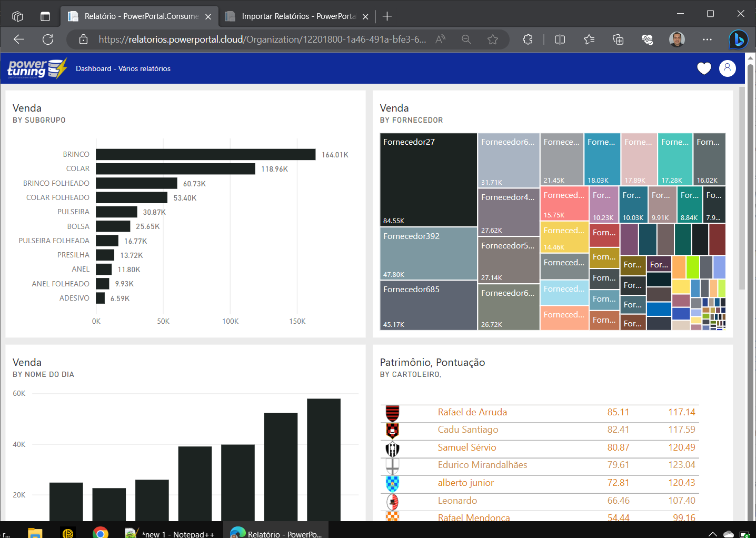The height and width of the screenshot is (538, 756).
Task: Click the Power Tuning logo
Action: coord(37,68)
